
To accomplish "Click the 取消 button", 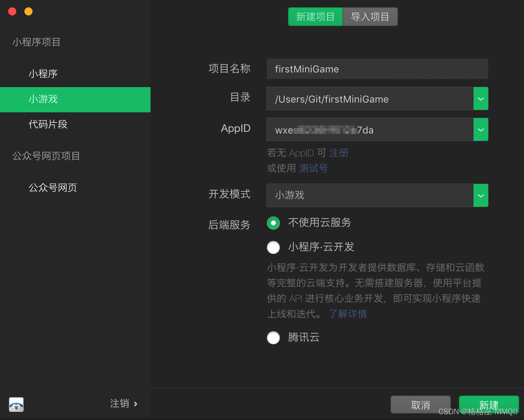I will click(420, 405).
